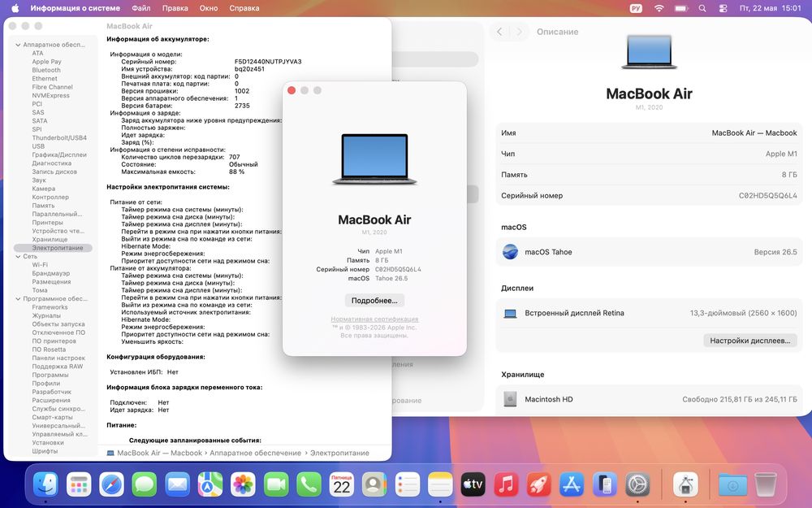The height and width of the screenshot is (508, 812).
Task: Launch Apple TV from the Dock
Action: 473,484
